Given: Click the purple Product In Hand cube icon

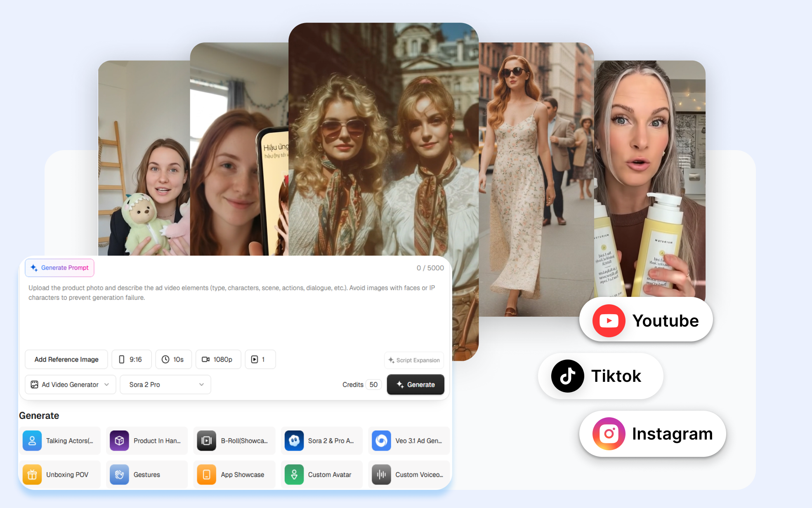Looking at the screenshot, I should pyautogui.click(x=119, y=441).
